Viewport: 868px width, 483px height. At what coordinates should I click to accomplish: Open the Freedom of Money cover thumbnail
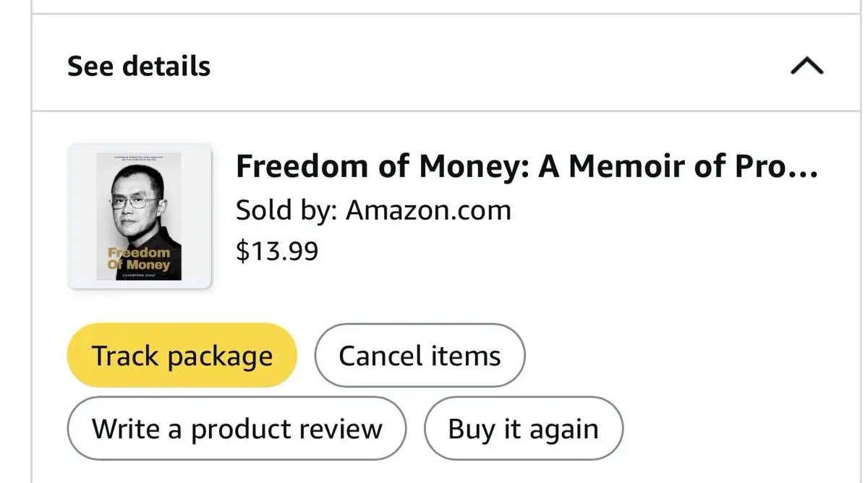coord(139,216)
